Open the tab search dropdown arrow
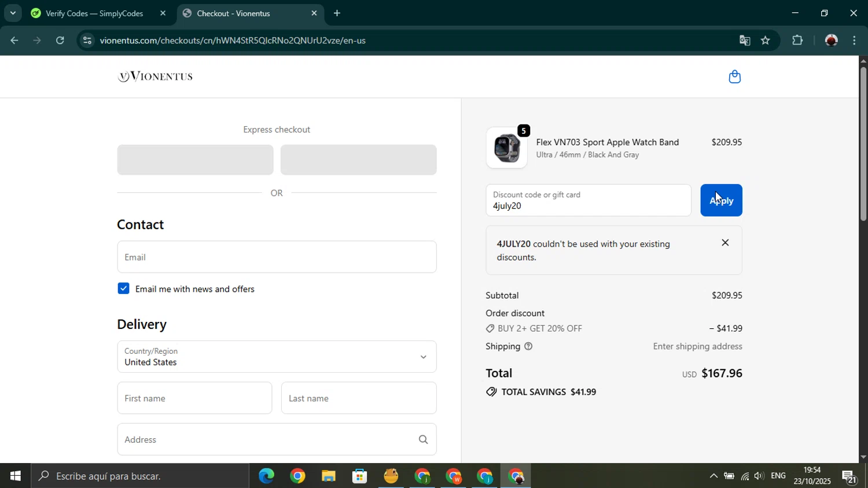This screenshot has height=488, width=868. click(x=13, y=13)
